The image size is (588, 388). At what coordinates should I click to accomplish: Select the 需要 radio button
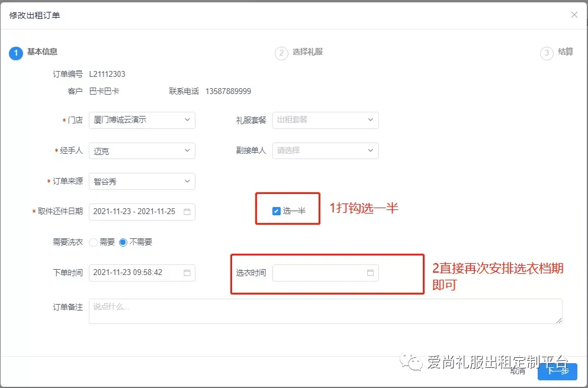[93, 242]
